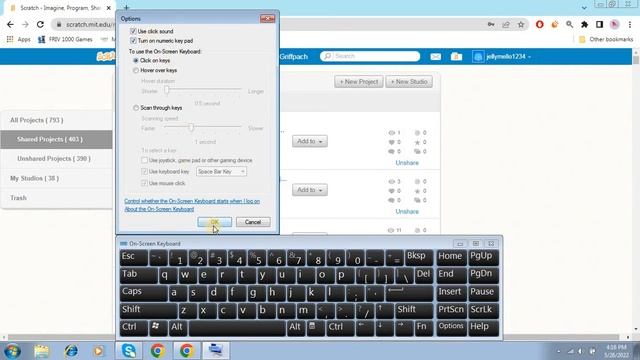This screenshot has height=360, width=640.
Task: Click the Scratch search field
Action: click(x=370, y=56)
